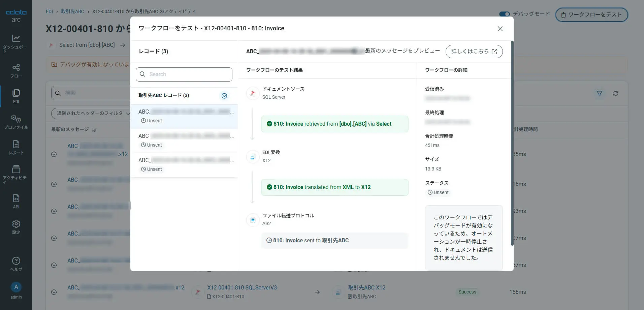Viewport: 644px width, 310px height.
Task: Open the Settings (設定) sidebar icon
Action: click(16, 227)
